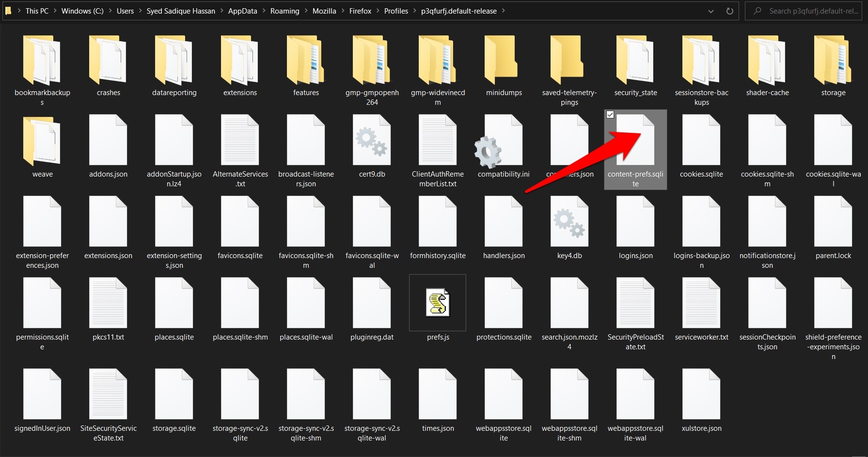Expand chevron after Windows (C:) breadcrumb
The width and height of the screenshot is (868, 457).
[110, 11]
